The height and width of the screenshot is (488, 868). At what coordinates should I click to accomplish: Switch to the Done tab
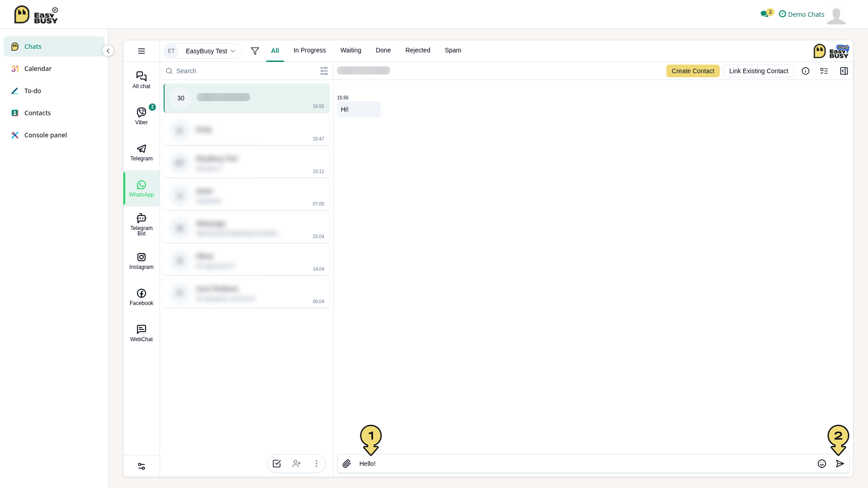[383, 50]
